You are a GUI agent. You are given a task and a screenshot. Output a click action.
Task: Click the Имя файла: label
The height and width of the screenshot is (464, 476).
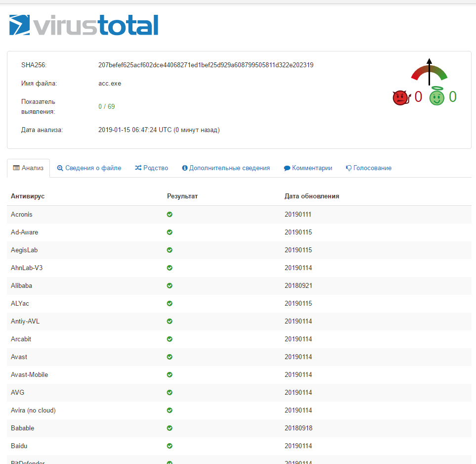coord(39,84)
